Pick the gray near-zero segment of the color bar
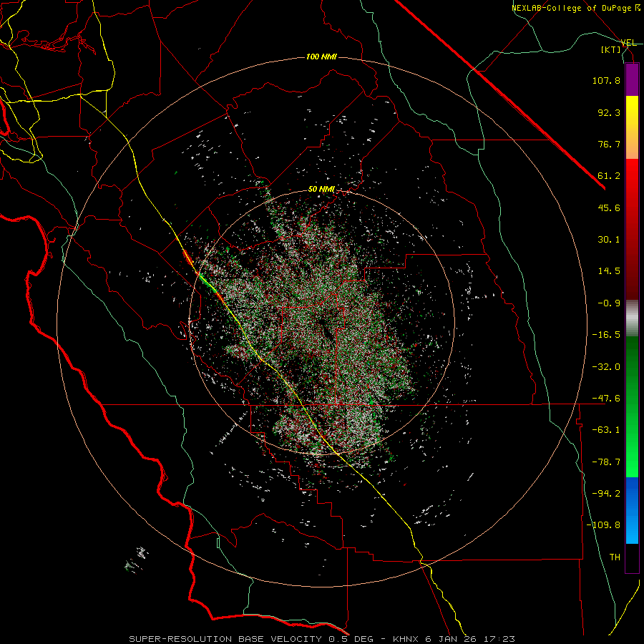644x644 pixels. pyautogui.click(x=632, y=318)
